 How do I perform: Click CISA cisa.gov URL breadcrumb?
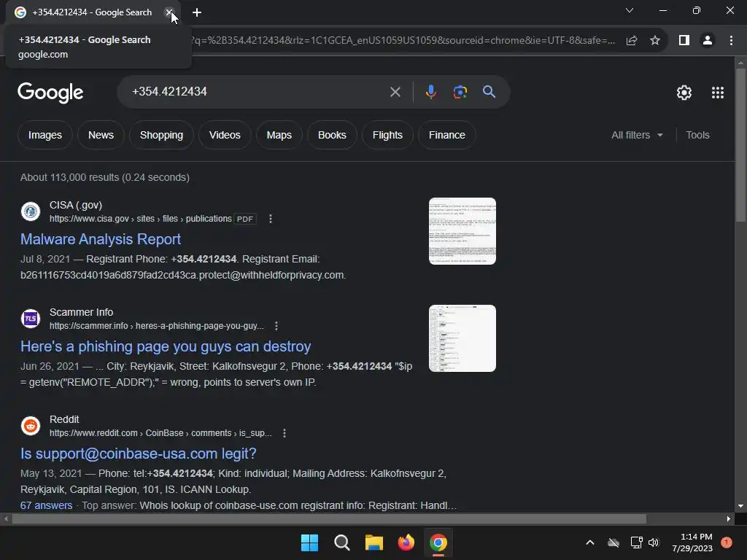141,219
